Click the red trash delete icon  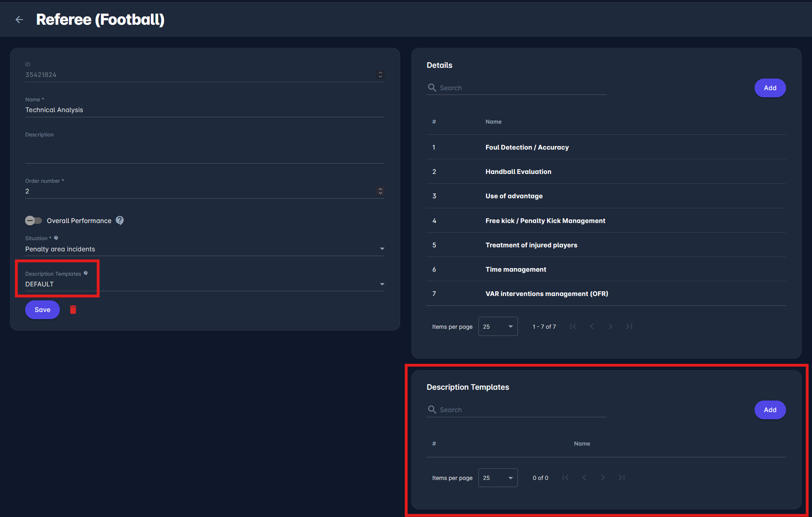click(73, 310)
